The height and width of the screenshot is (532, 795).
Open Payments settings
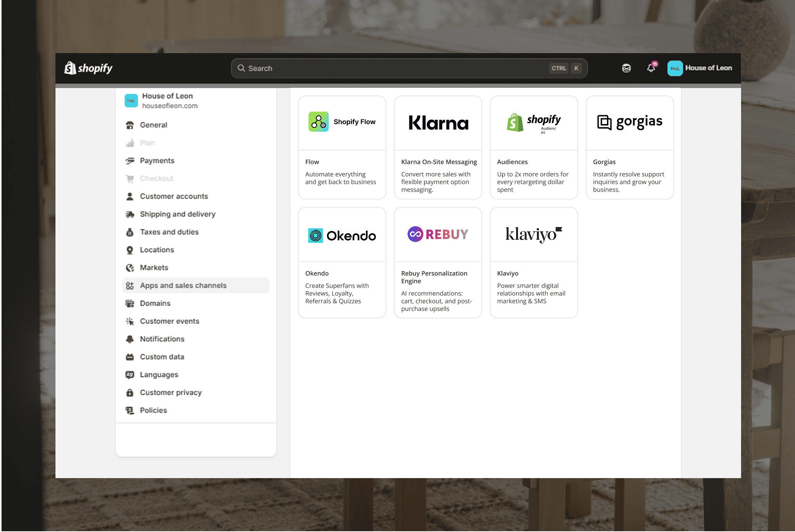coord(157,161)
